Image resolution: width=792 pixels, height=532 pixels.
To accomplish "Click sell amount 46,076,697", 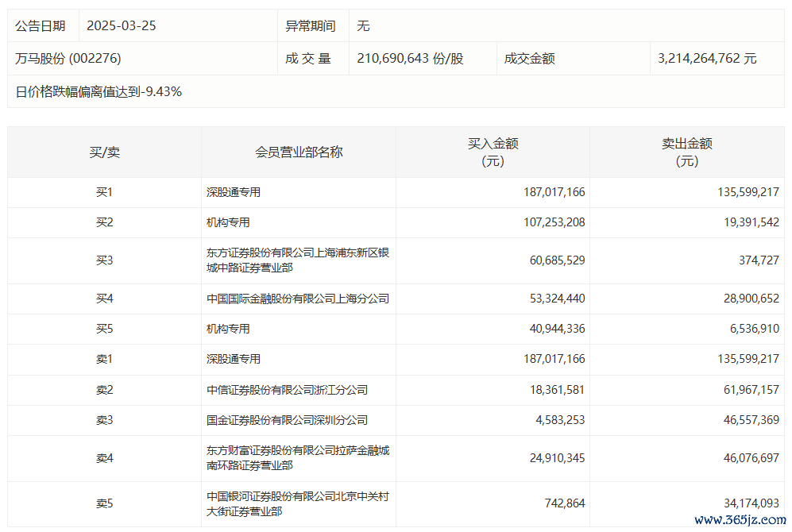I will [x=751, y=458].
